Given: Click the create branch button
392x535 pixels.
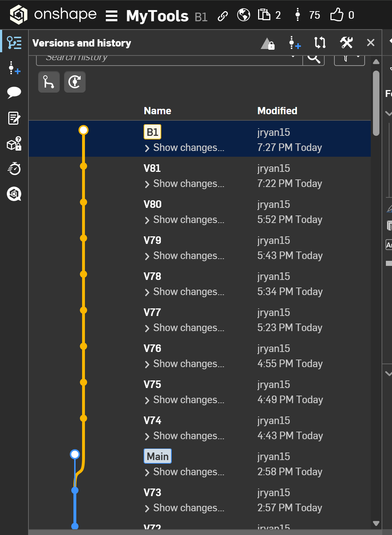Looking at the screenshot, I should (49, 82).
